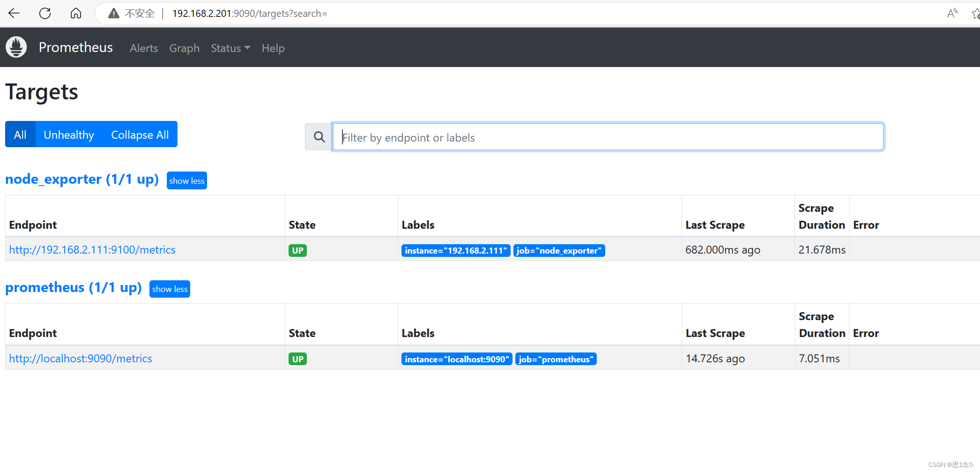Click the not-secure warning triangle icon

point(113,13)
